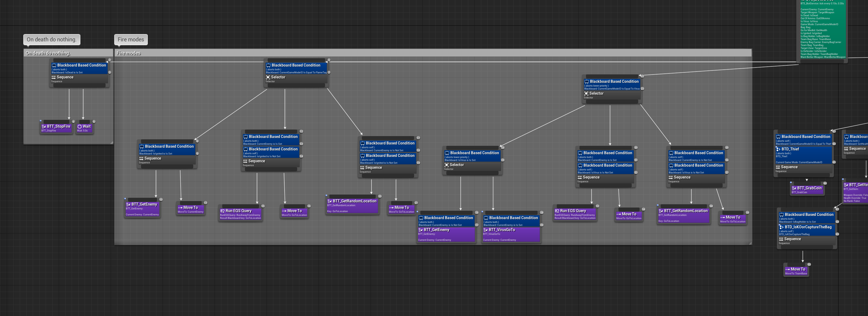Click the BTT_GetRandomLocation icon on node 38
This screenshot has width=868, height=316.
pos(661,211)
